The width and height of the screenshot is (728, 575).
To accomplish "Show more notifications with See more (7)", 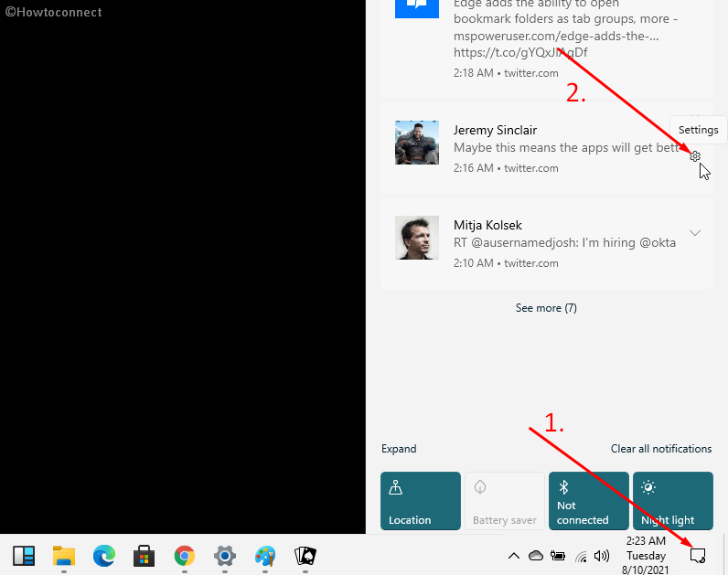I will [x=546, y=308].
